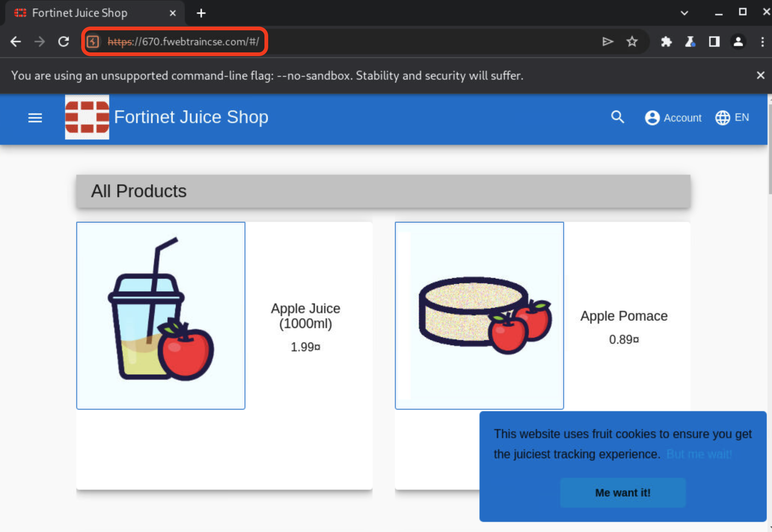The height and width of the screenshot is (532, 772).
Task: Open the product search magnifier
Action: click(x=618, y=117)
